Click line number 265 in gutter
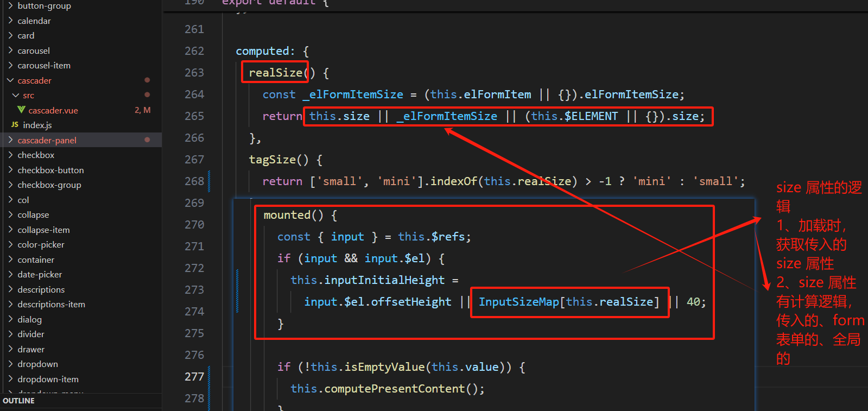The height and width of the screenshot is (411, 868). click(194, 116)
